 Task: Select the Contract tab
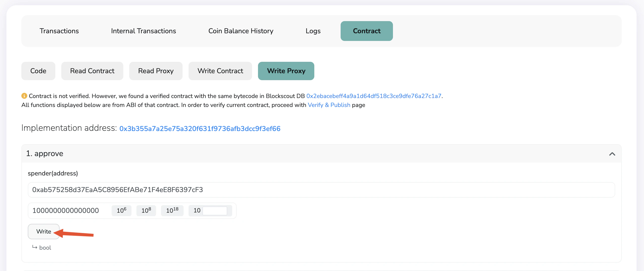(366, 31)
